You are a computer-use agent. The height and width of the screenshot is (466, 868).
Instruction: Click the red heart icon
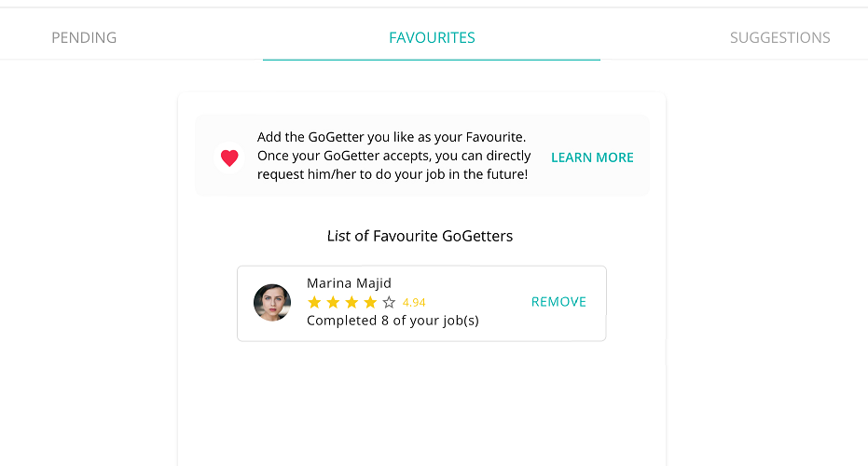(x=229, y=158)
